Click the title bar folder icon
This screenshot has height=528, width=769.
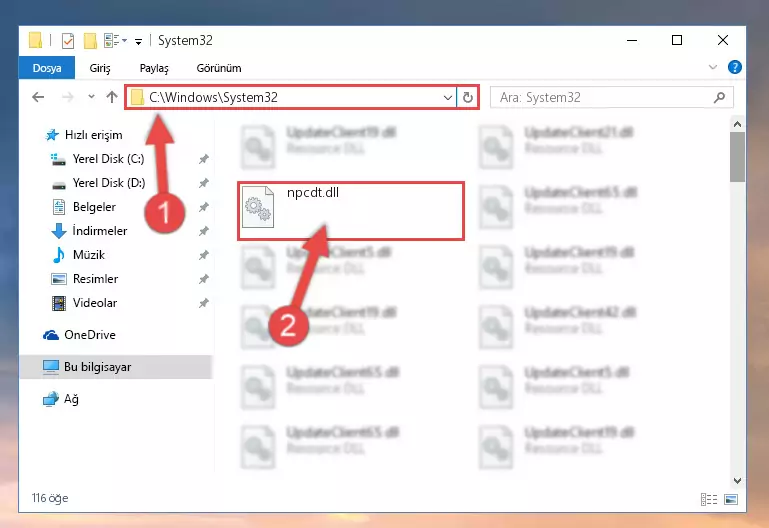pos(35,41)
